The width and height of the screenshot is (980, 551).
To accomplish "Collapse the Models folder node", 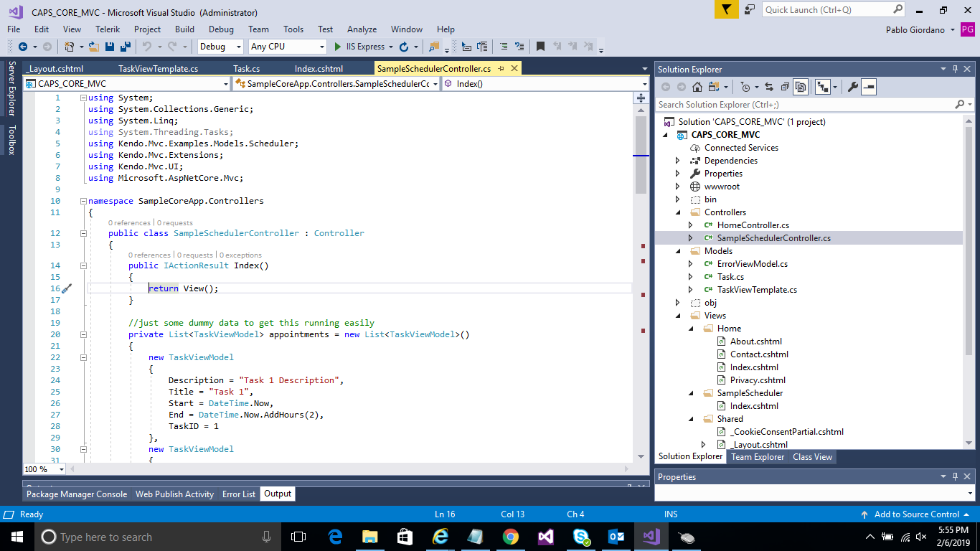I will pos(677,251).
